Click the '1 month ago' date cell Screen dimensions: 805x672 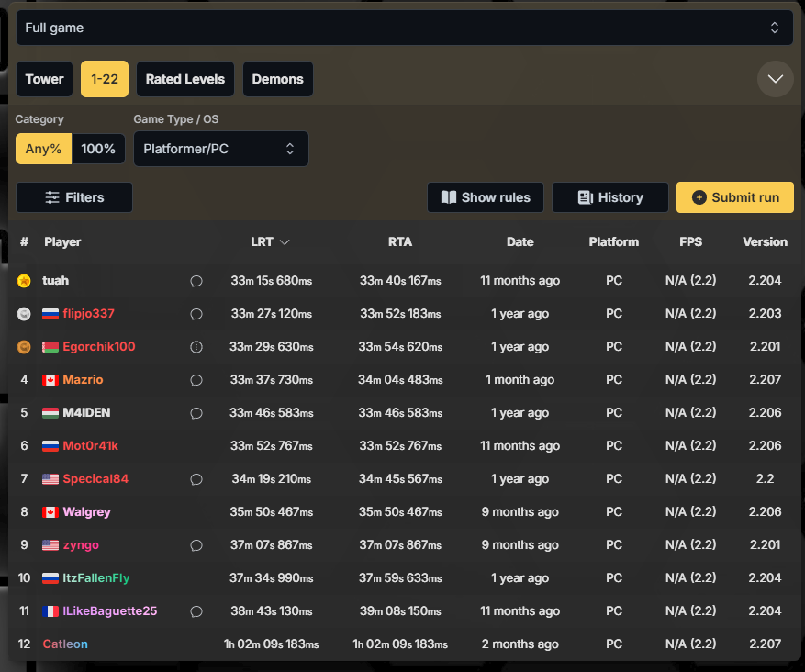520,380
